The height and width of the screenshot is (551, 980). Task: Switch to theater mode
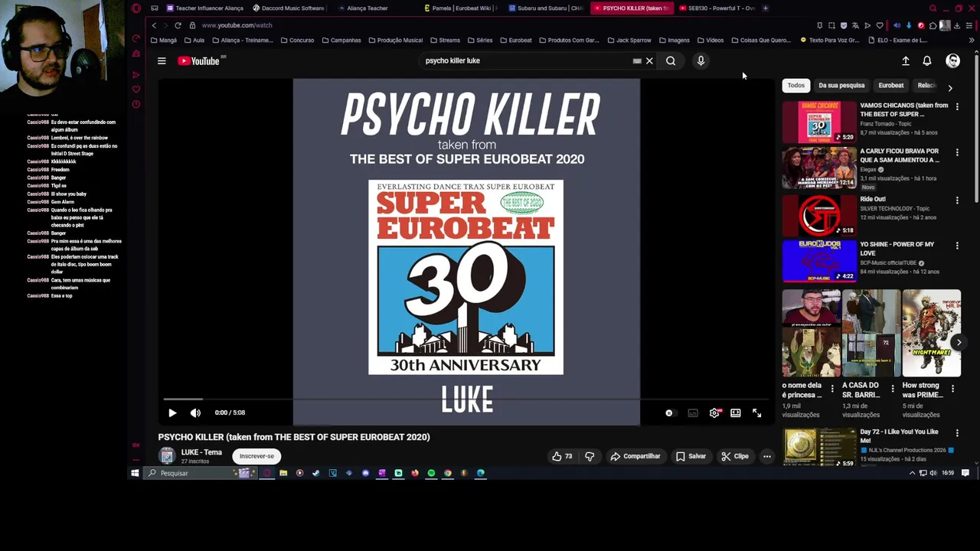(x=736, y=413)
